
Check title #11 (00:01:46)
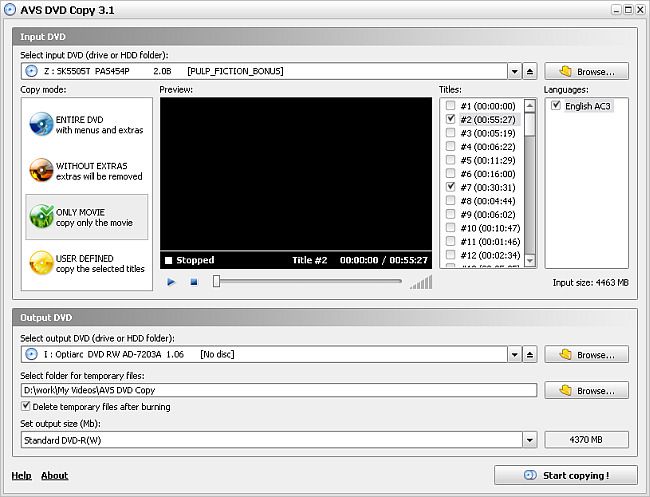pos(450,241)
